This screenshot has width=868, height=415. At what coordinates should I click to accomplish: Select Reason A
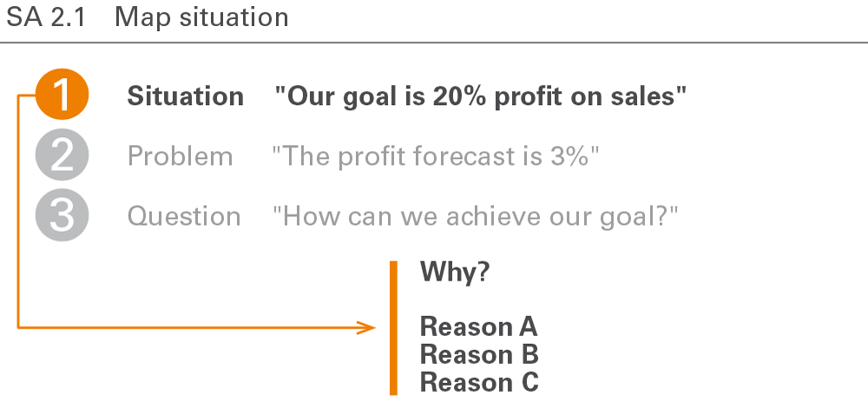(479, 326)
